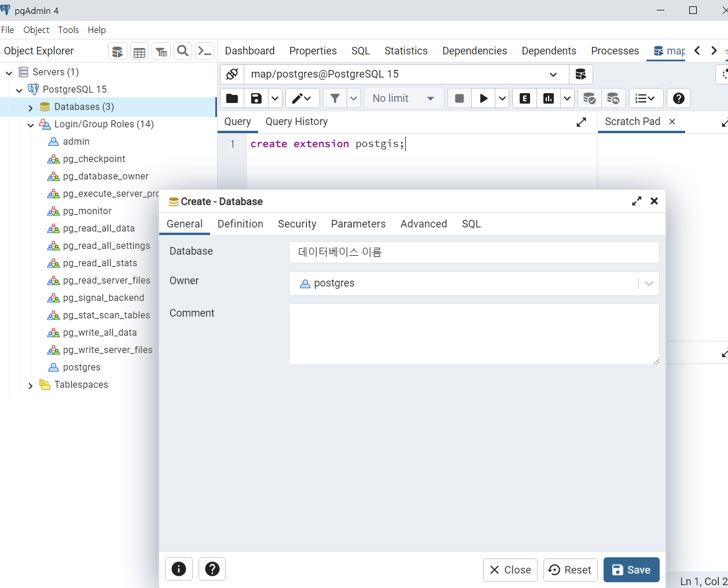The image size is (728, 588).
Task: Select the pg_monitor role
Action: pos(87,211)
